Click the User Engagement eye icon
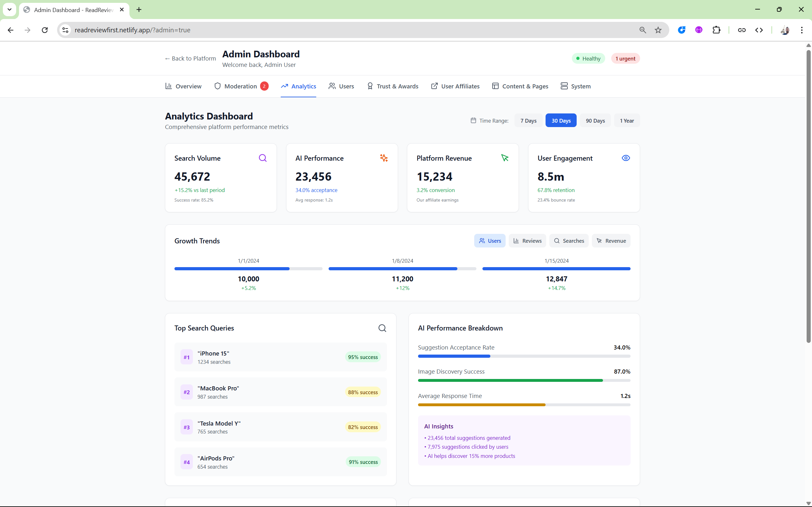This screenshot has height=507, width=812. [626, 158]
